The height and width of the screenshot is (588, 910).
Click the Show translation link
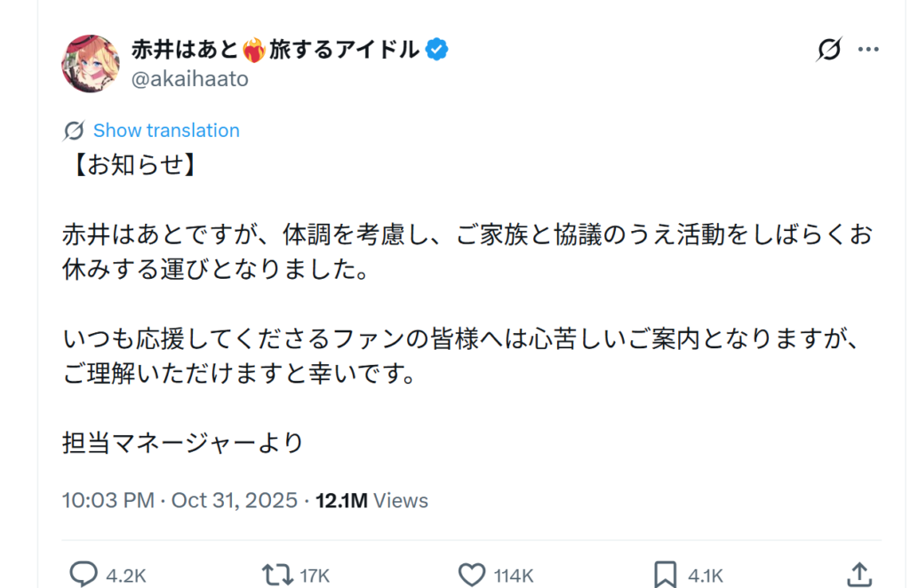click(166, 131)
